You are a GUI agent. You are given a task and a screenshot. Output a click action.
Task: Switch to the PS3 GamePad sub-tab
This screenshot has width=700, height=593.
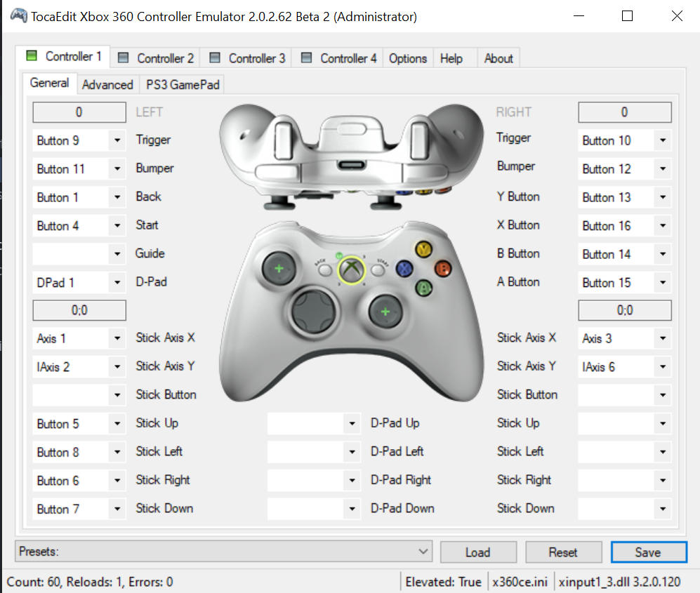click(183, 84)
